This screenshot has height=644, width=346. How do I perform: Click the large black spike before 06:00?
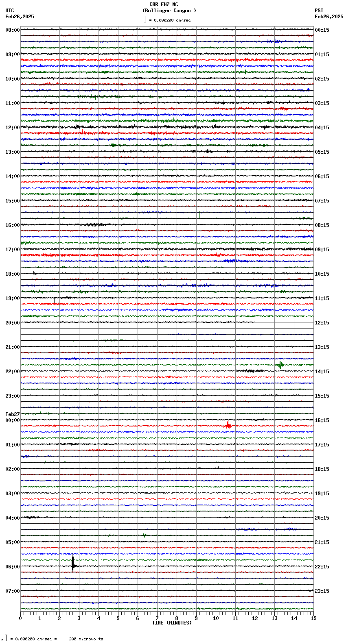(x=73, y=563)
